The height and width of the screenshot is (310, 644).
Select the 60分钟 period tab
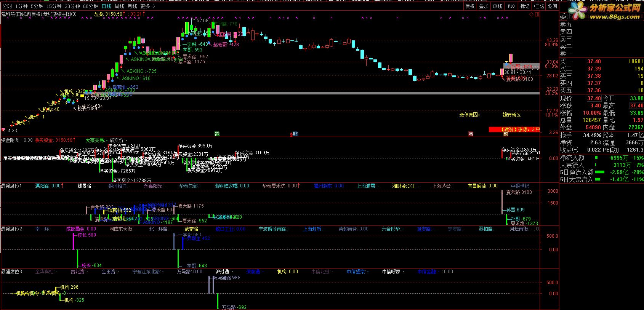(x=90, y=6)
